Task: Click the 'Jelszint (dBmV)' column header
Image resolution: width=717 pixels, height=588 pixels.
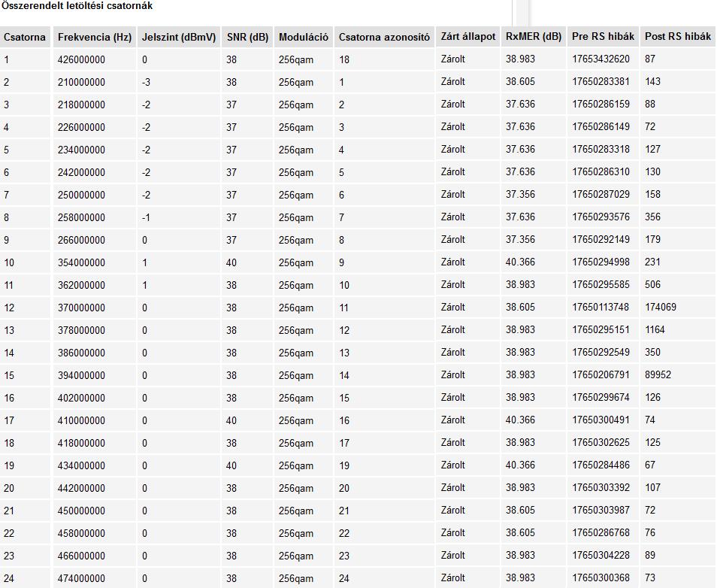Action: coord(179,37)
